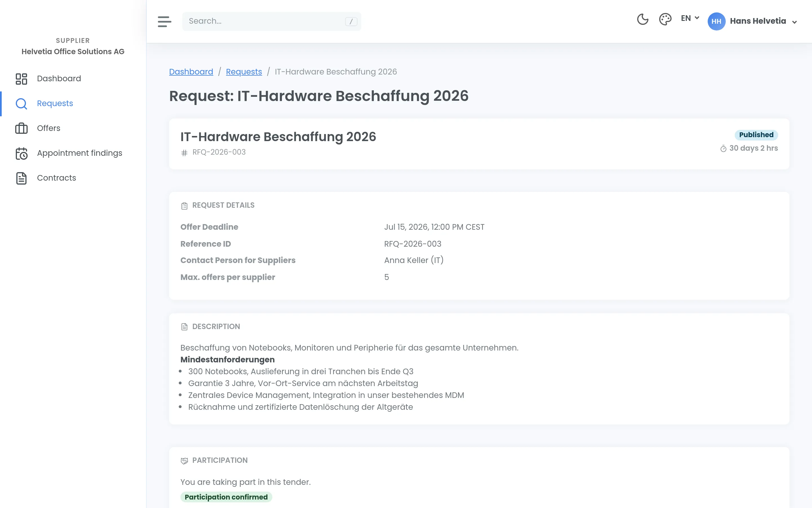Click the Contracts document icon
The width and height of the screenshot is (812, 508).
(21, 178)
